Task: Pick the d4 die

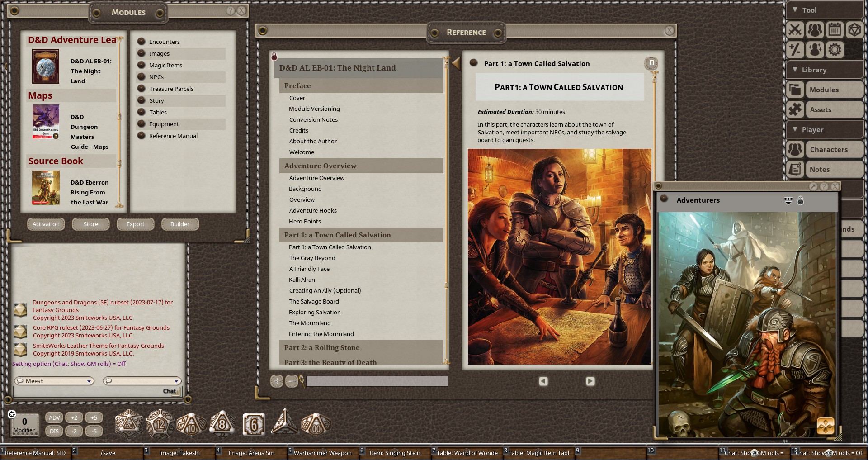Action: 284,422
